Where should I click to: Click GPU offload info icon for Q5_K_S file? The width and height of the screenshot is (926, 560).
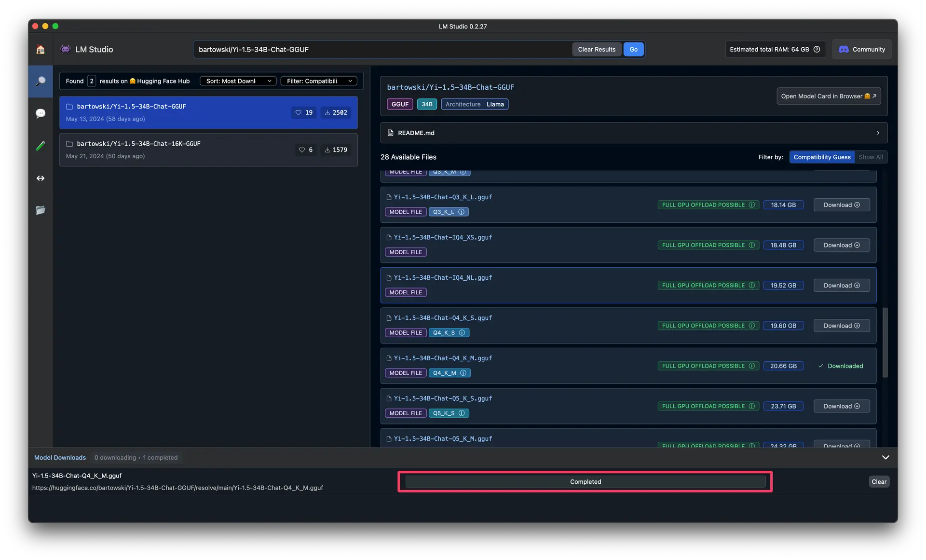click(x=751, y=406)
